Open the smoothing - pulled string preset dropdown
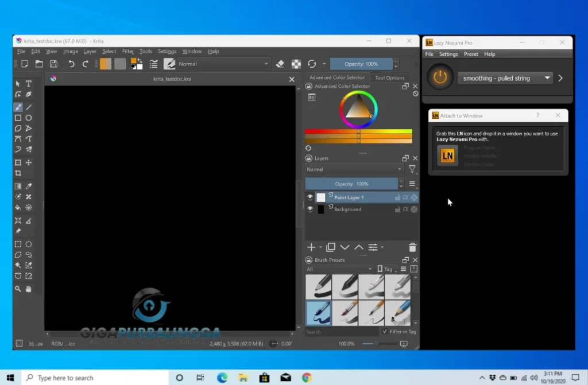Screen dimensions: 588x385 pyautogui.click(x=505, y=78)
